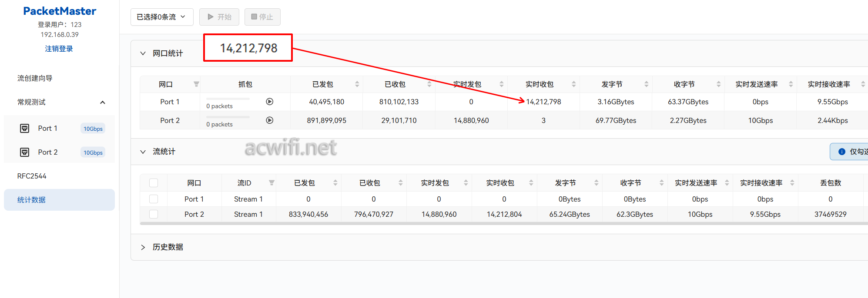Check the Port 1 Stream 1 row checkbox
Image resolution: width=868 pixels, height=298 pixels.
[x=154, y=199]
